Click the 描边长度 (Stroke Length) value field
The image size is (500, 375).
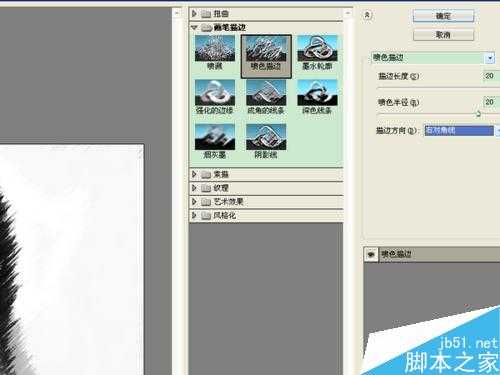(x=491, y=76)
